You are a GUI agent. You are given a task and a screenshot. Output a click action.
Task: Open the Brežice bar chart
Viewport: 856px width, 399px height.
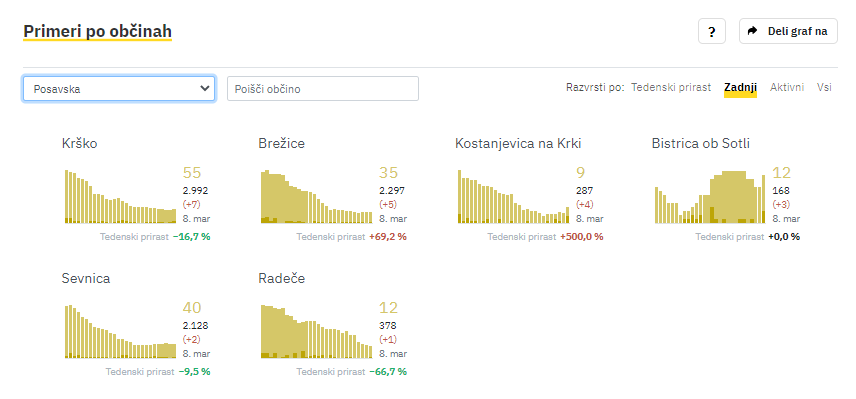317,196
